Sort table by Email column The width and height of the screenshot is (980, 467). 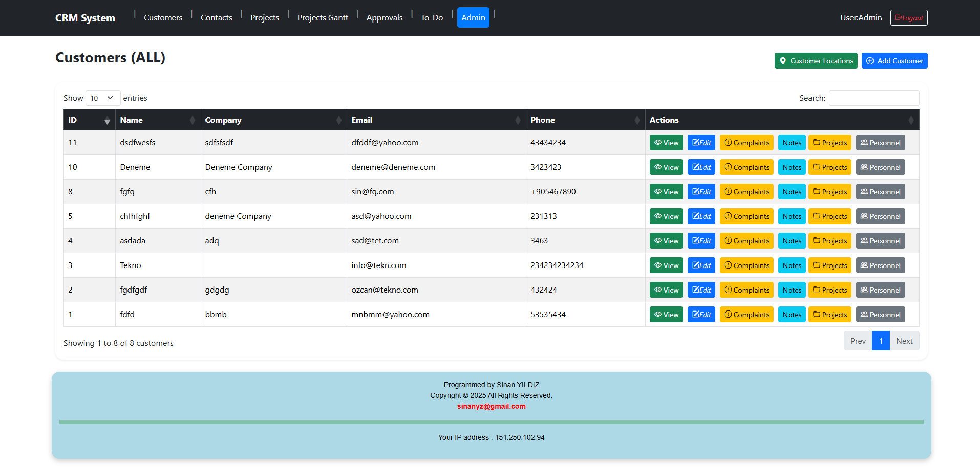[x=436, y=120]
